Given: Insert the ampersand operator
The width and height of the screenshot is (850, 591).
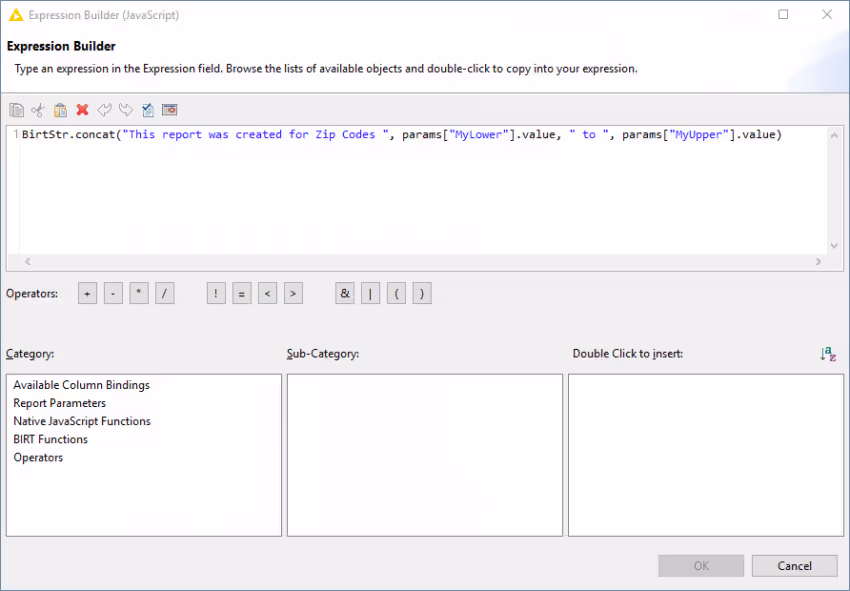Looking at the screenshot, I should (x=345, y=294).
